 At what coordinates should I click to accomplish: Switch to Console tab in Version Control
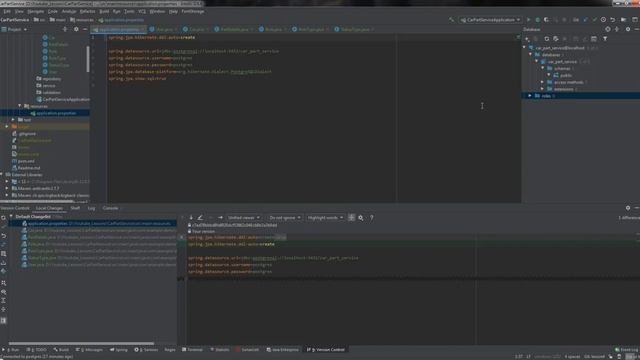coord(110,208)
